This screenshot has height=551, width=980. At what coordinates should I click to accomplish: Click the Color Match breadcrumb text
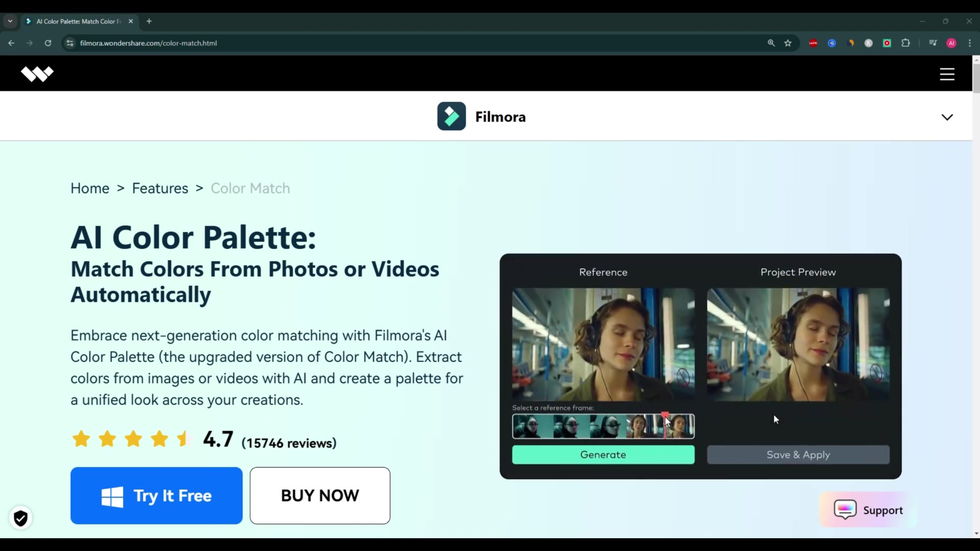pos(250,188)
